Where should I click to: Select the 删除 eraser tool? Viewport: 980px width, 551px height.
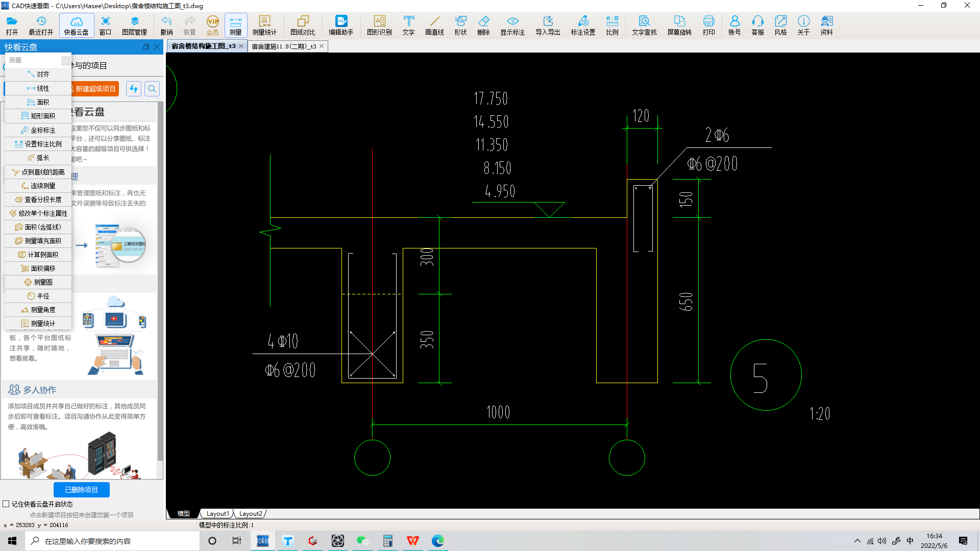(483, 25)
